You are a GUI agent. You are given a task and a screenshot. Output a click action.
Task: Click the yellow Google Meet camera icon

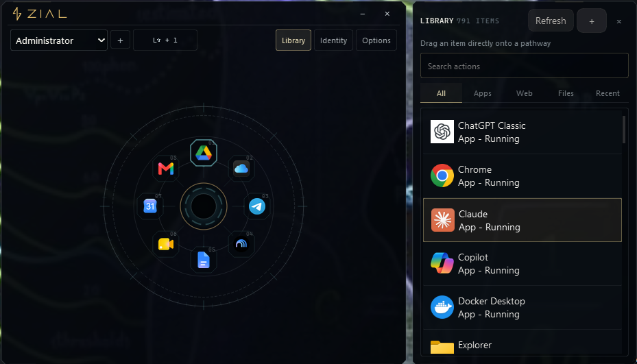click(166, 244)
